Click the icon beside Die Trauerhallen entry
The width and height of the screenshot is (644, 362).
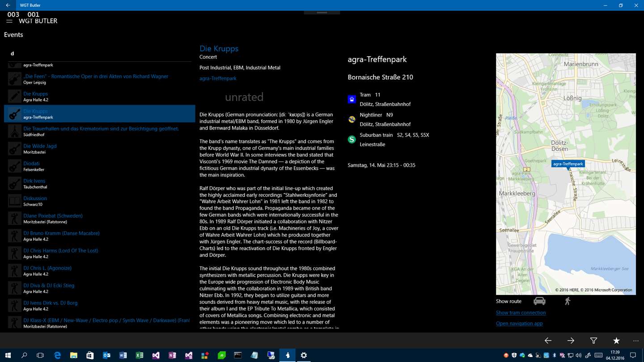(x=14, y=131)
